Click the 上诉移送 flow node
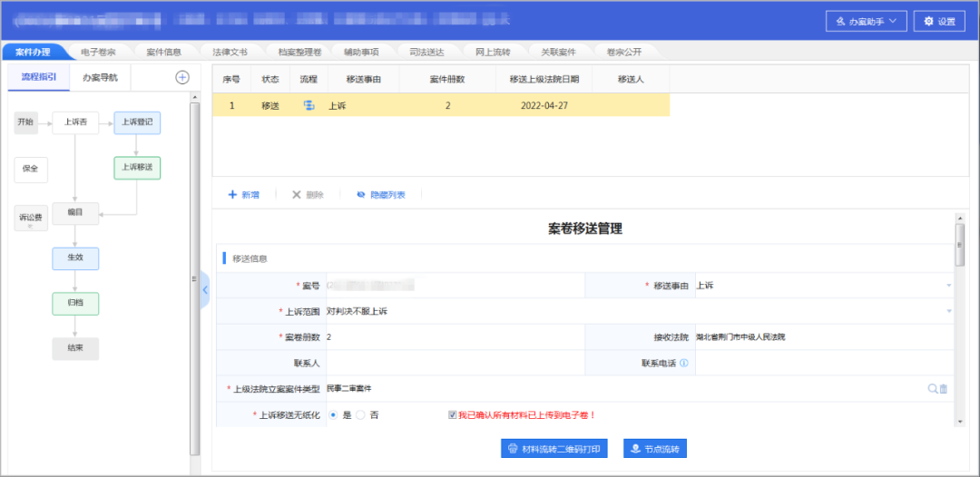The image size is (980, 477). tap(137, 168)
